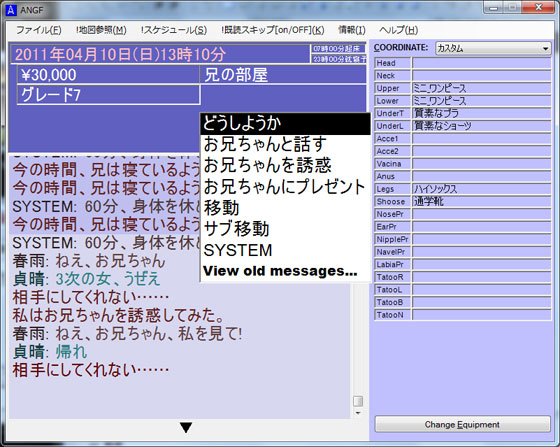Screen dimensions: 560x447
Task: Open the ヘルプ(H) menu
Action: (399, 30)
